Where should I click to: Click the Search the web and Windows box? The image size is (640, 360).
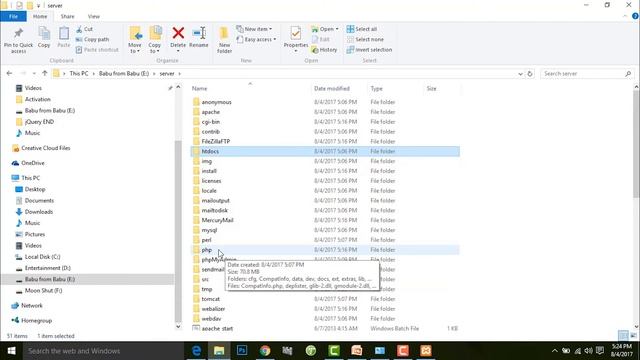coord(103,351)
